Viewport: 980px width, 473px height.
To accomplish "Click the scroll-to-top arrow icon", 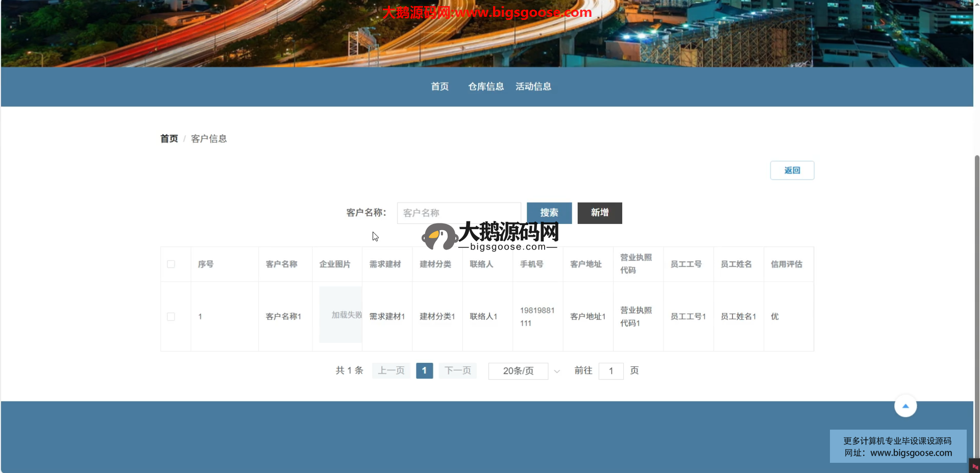I will tap(905, 406).
